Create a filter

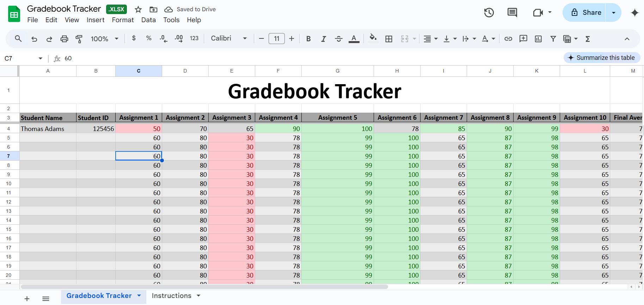(553, 39)
